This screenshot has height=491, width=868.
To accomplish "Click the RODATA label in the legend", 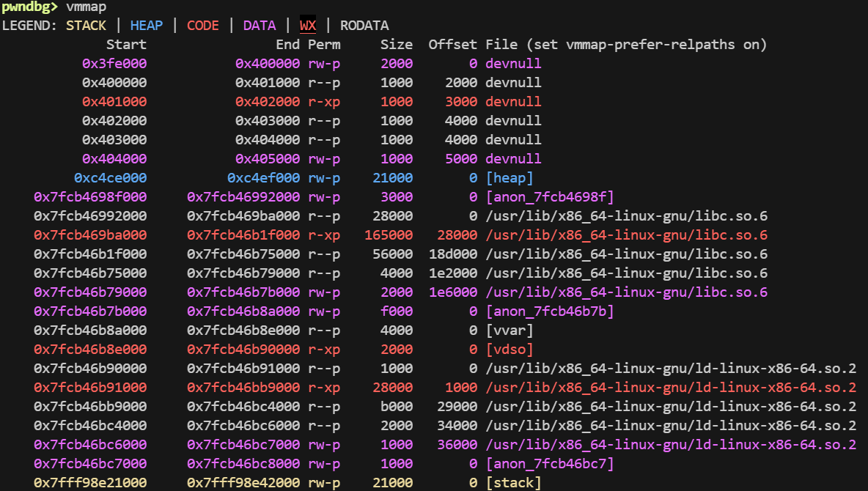I will tap(364, 26).
